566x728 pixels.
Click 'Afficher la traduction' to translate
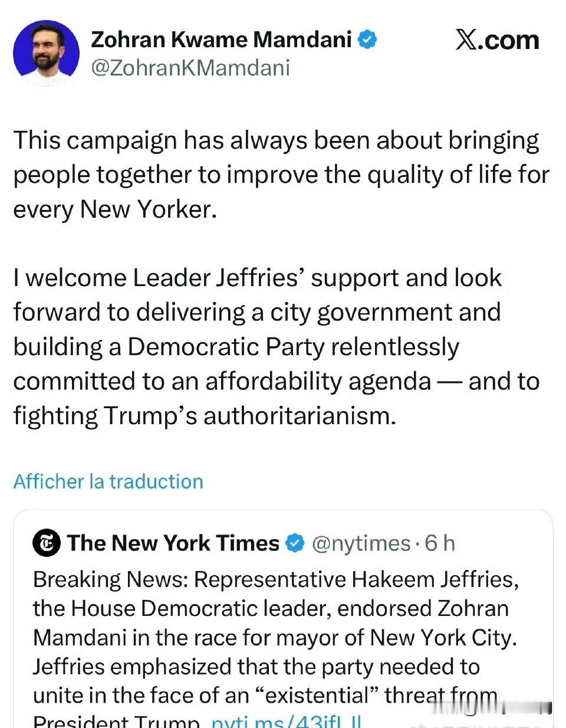click(108, 481)
